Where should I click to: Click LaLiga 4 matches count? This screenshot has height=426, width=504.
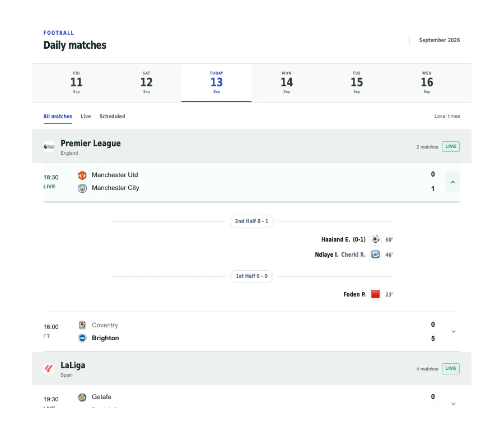point(427,369)
